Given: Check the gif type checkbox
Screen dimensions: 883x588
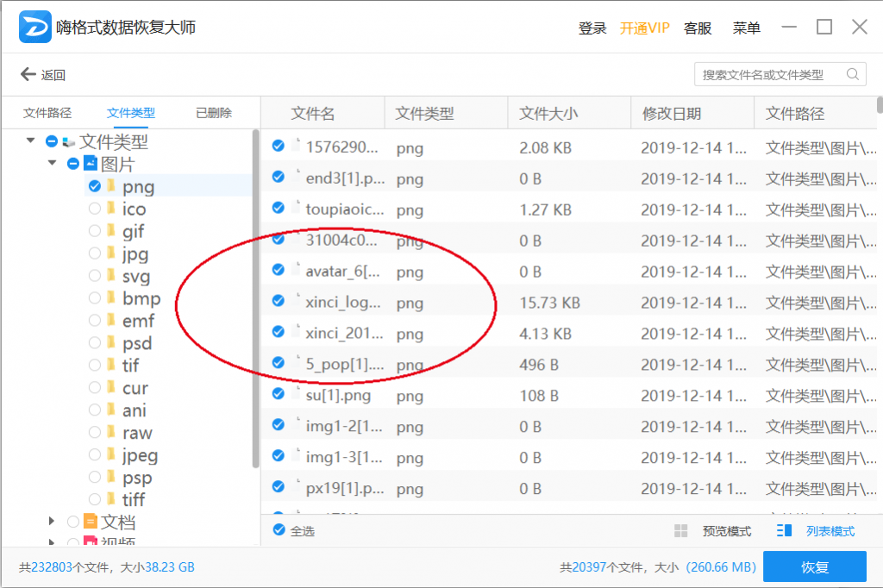Looking at the screenshot, I should pos(95,231).
